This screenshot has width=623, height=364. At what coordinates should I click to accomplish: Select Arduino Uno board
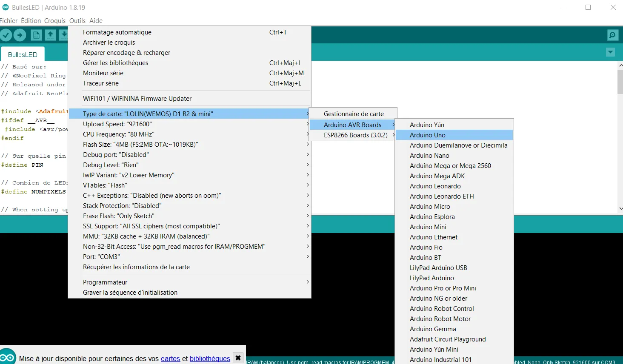click(x=454, y=135)
